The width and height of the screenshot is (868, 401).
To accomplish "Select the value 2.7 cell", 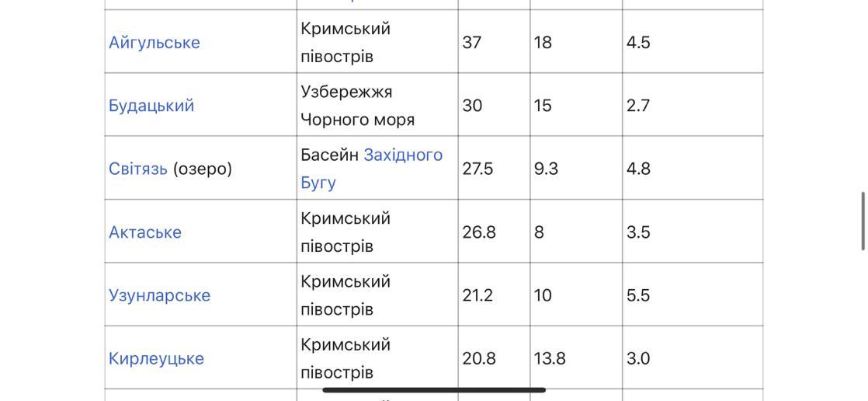I will (x=693, y=105).
